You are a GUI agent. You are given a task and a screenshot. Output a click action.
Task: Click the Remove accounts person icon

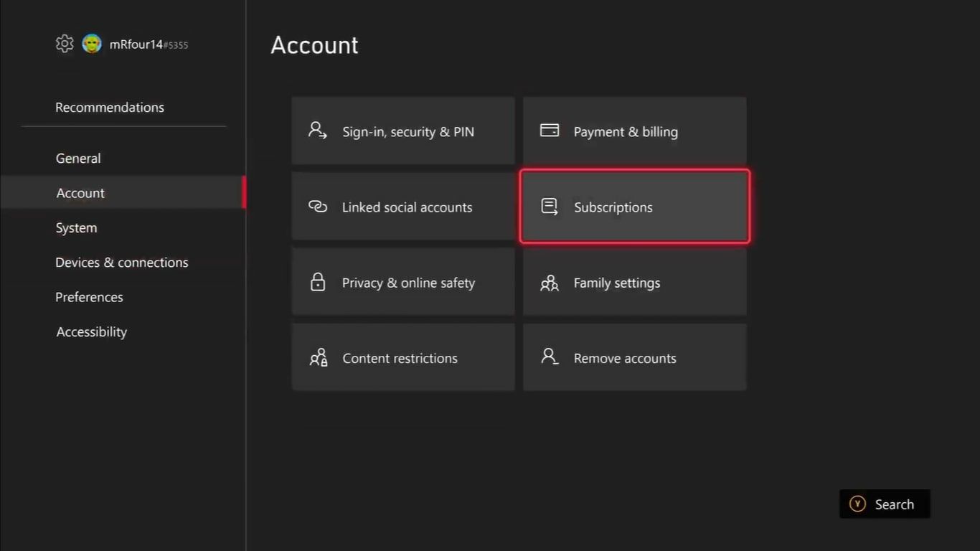(550, 357)
